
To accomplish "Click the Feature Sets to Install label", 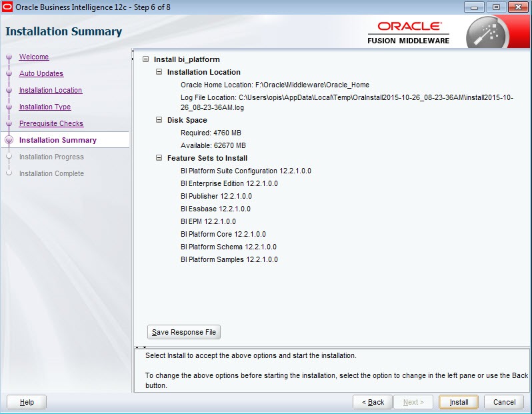I will [207, 158].
